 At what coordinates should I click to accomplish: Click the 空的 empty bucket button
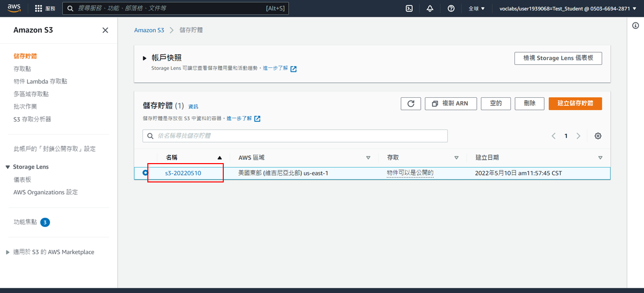tap(496, 104)
